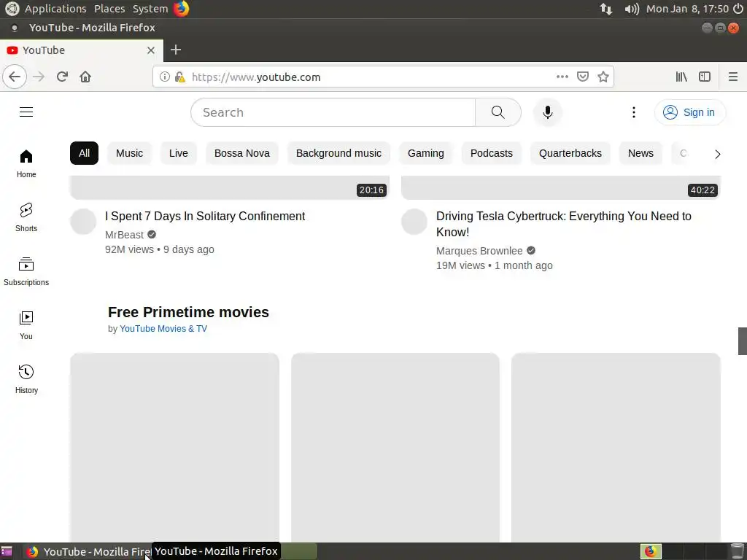The height and width of the screenshot is (560, 747).
Task: Open the 20:16 video thumbnail
Action: click(x=230, y=187)
